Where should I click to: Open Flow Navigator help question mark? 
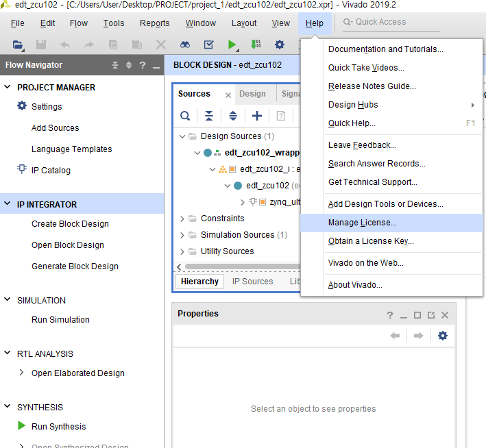[x=143, y=65]
